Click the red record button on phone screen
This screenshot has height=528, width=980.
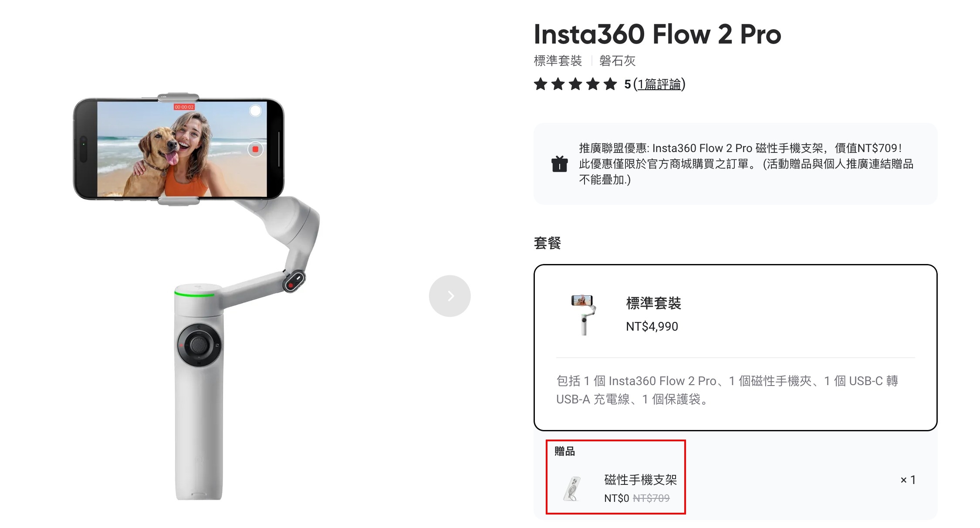[255, 149]
